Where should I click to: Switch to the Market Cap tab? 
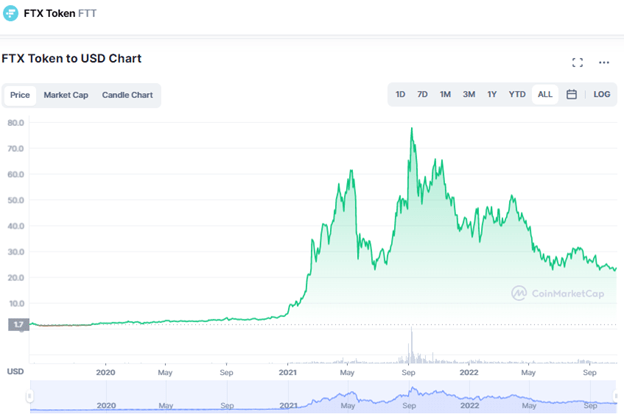[x=66, y=95]
